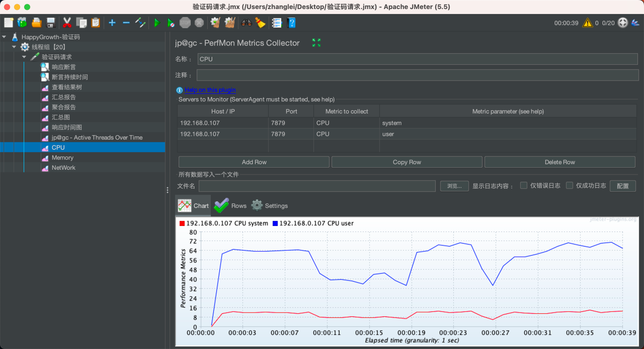This screenshot has width=644, height=349.
Task: Click the Port column header
Action: pyautogui.click(x=291, y=111)
